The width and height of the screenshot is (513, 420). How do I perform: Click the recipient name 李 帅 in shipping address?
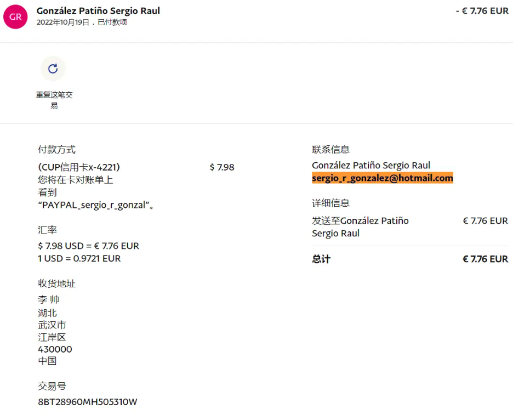click(x=49, y=299)
